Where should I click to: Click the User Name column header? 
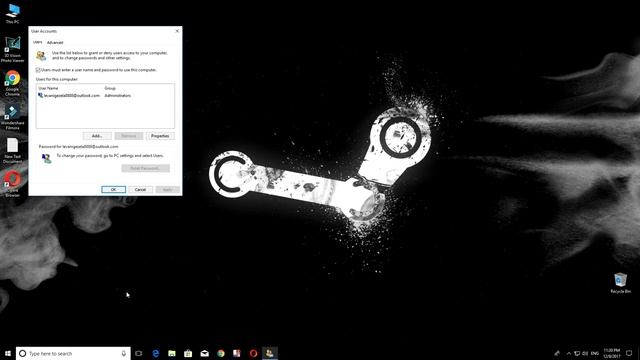(48, 88)
